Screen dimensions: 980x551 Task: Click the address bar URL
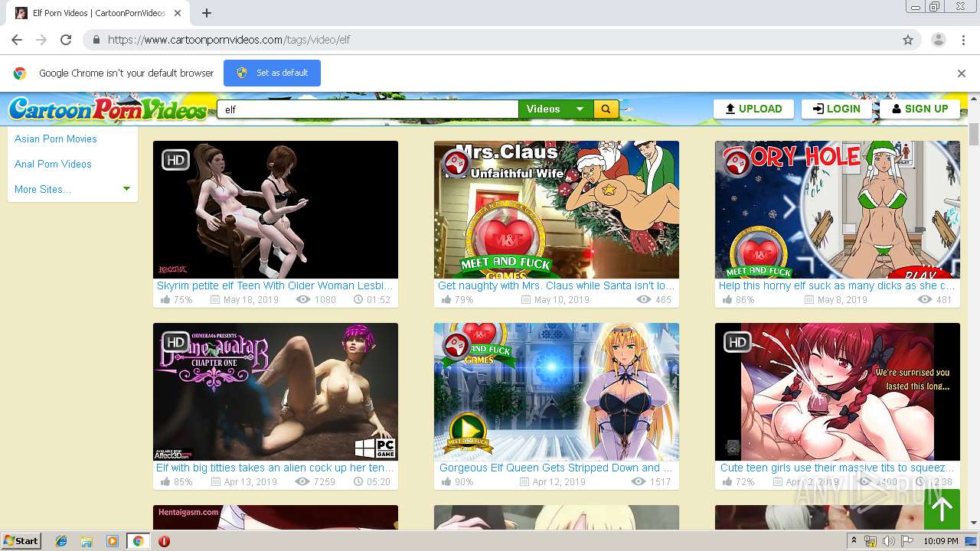pos(229,40)
